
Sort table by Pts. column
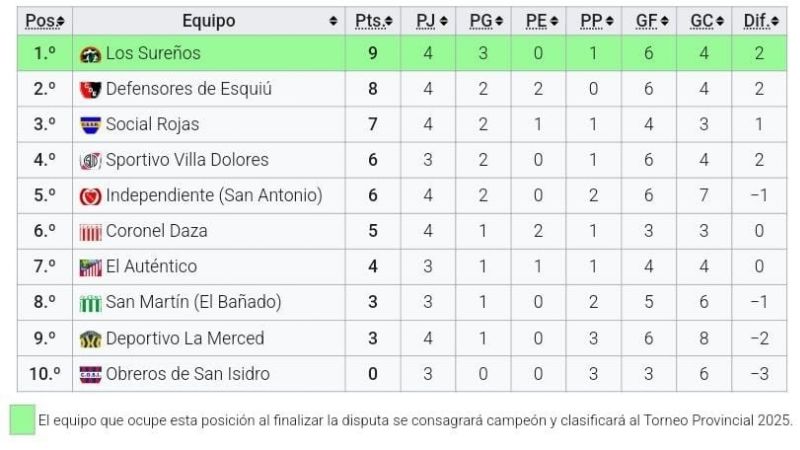coord(374,20)
